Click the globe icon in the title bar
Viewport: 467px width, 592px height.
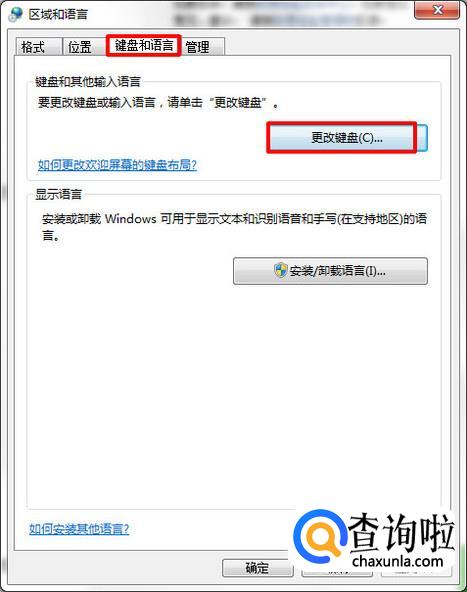15,14
